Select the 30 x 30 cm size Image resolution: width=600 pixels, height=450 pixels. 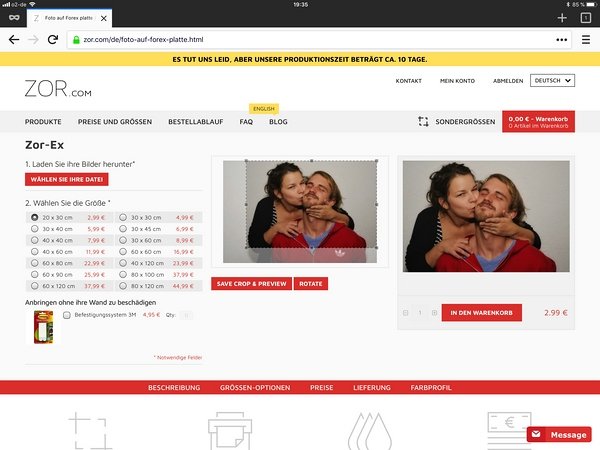tap(123, 217)
